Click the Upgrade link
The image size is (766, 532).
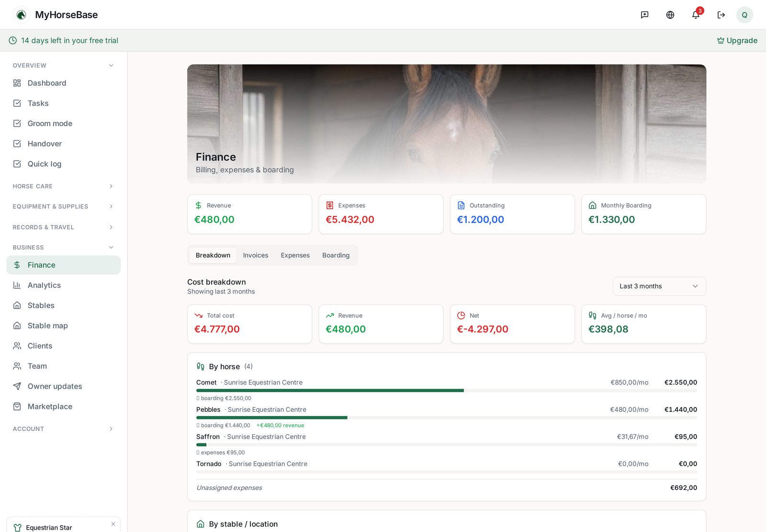(737, 41)
